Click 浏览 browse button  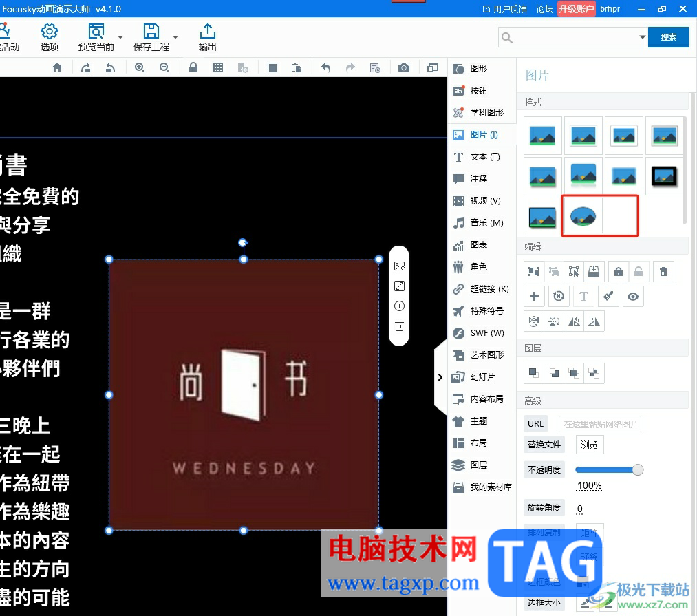point(590,445)
